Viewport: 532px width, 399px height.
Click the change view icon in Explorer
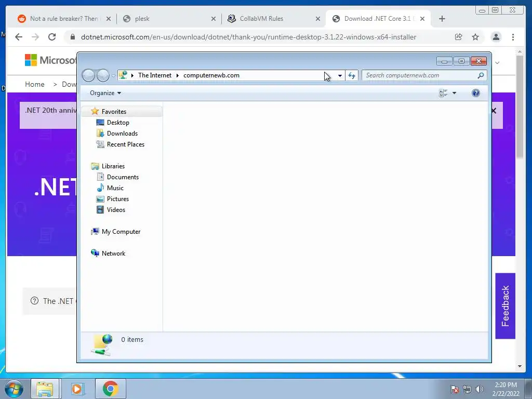443,93
